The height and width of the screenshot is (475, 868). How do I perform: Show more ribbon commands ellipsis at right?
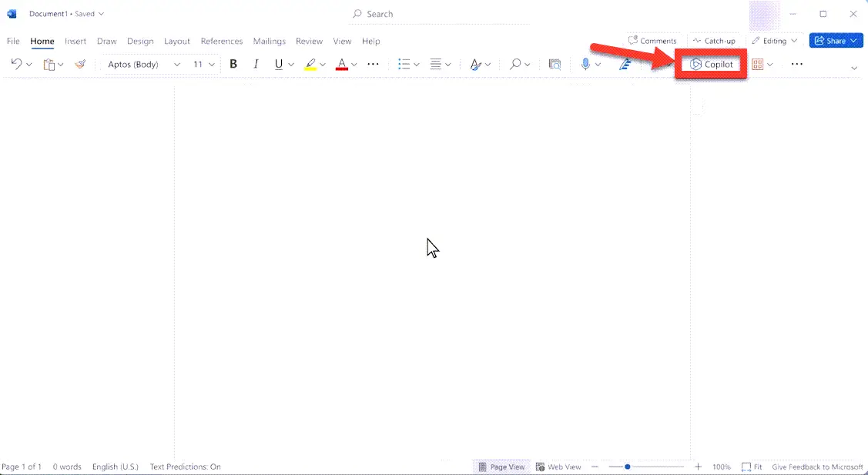[x=796, y=64]
